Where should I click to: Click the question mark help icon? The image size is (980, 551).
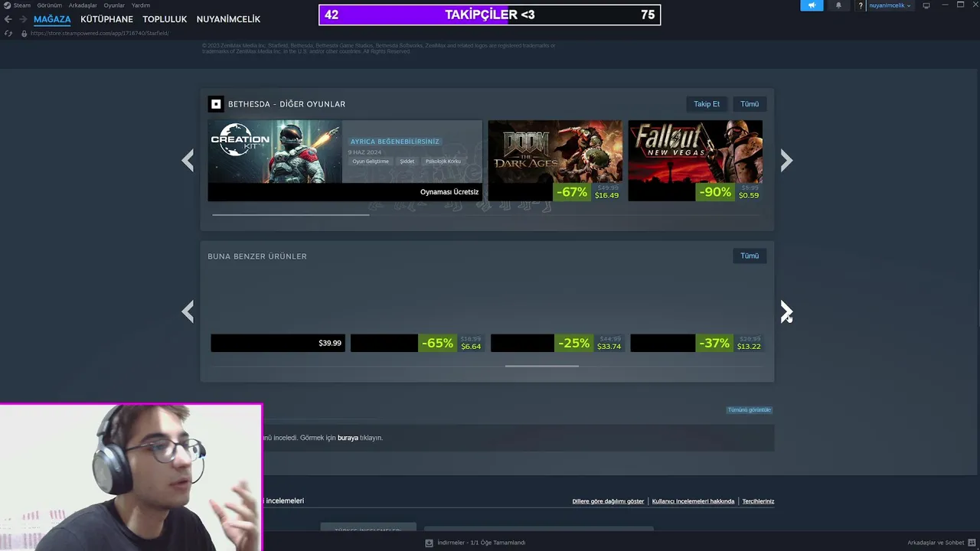tap(861, 5)
